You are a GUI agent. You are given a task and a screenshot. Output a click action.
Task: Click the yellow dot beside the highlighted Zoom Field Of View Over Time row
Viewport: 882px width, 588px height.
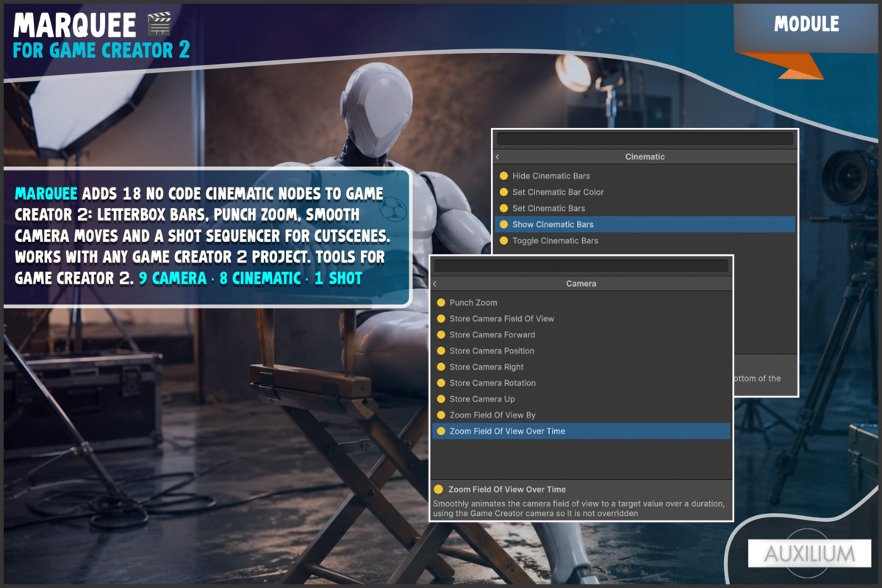pyautogui.click(x=441, y=431)
